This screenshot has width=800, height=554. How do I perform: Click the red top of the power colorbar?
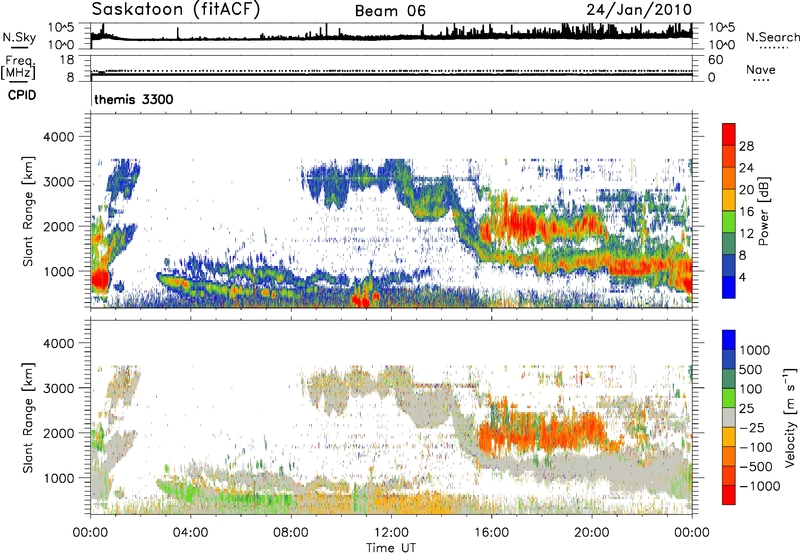click(x=729, y=134)
